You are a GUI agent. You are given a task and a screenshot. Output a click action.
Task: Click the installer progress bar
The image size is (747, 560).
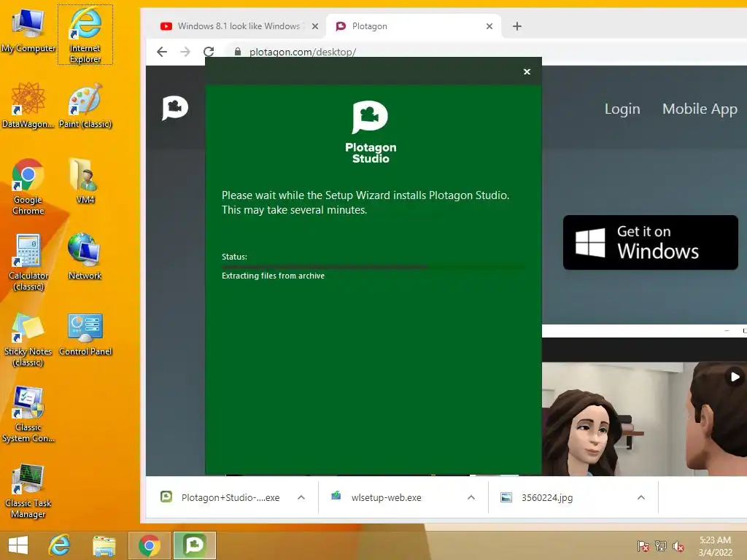[x=373, y=267]
